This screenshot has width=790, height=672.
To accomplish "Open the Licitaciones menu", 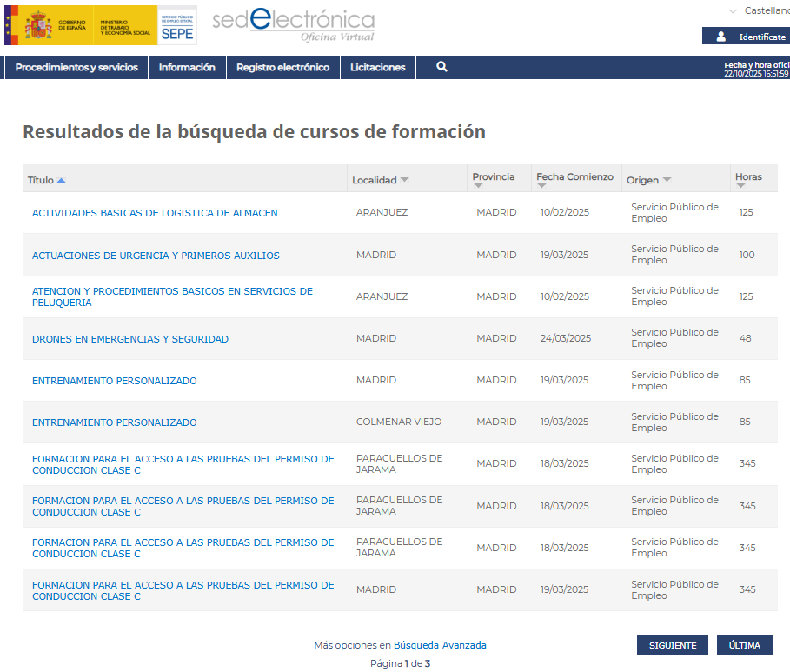I will point(377,67).
